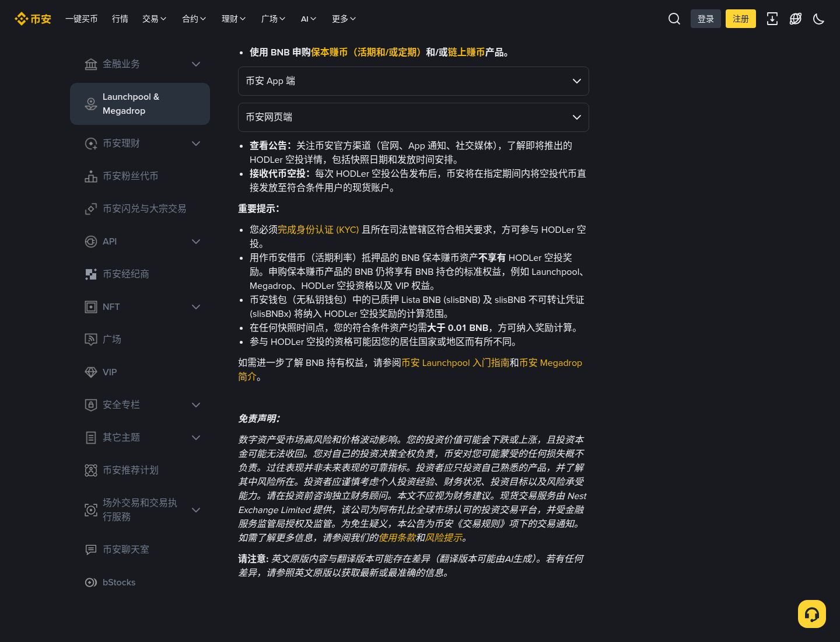This screenshot has height=642, width=840.
Task: Click the 币安粉丝代币 sidebar icon
Action: [91, 176]
